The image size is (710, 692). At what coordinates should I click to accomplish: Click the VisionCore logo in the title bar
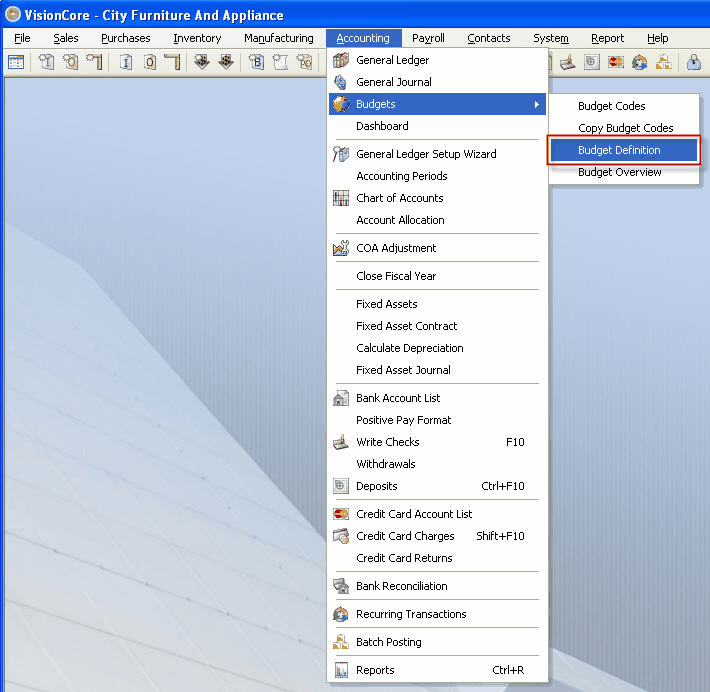point(12,14)
